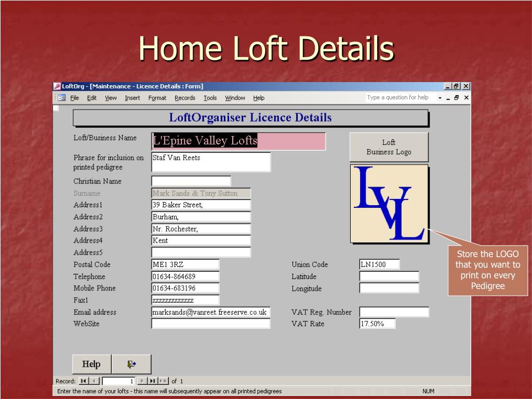Click the Telephone field
Viewport: 532px width, 399px height.
[x=185, y=276]
